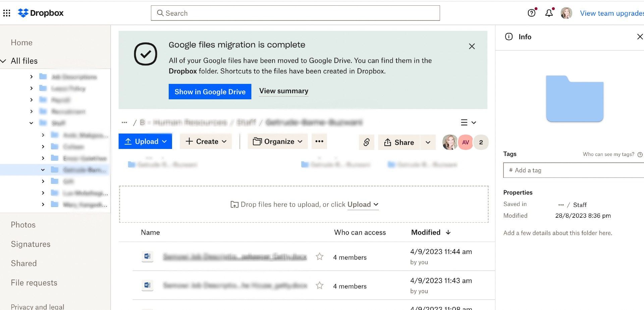Screen dimensions: 644x310
Task: Show the 2 additional members
Action: [x=481, y=142]
